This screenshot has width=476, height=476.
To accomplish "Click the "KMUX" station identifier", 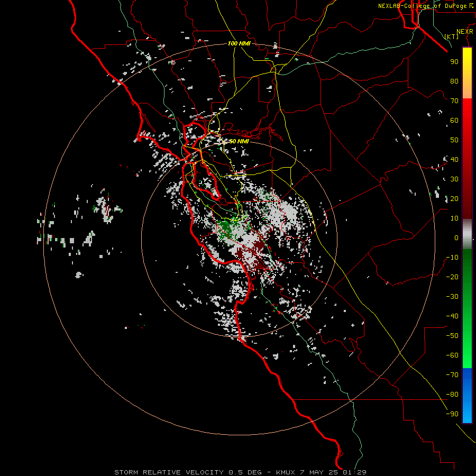I will tap(286, 472).
